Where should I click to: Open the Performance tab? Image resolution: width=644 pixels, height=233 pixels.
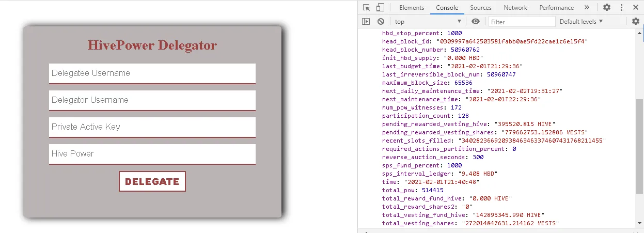click(x=557, y=7)
